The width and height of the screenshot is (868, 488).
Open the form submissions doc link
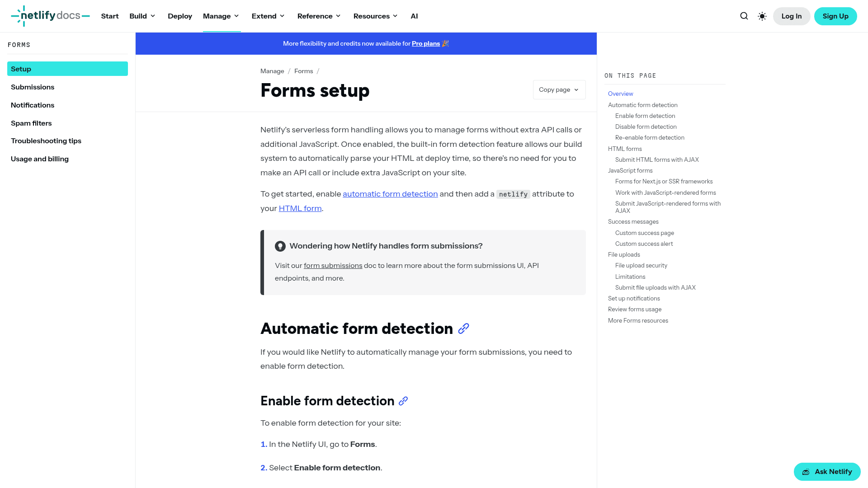pos(333,266)
